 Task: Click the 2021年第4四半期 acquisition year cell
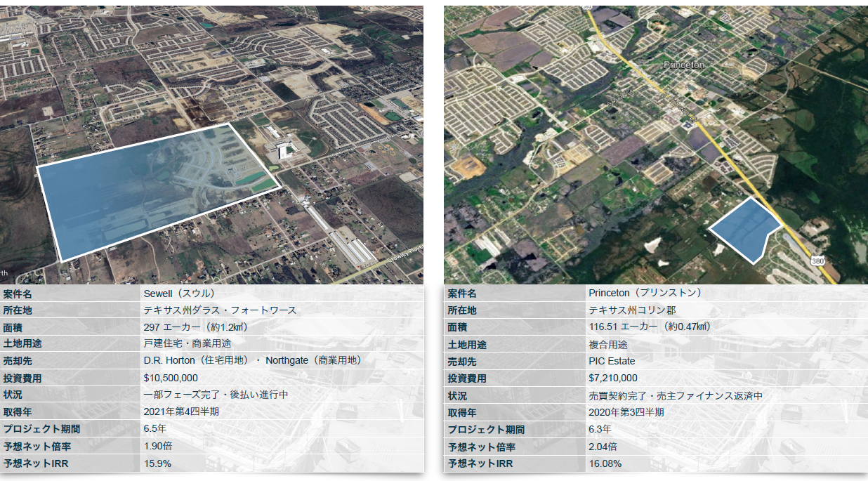click(x=181, y=412)
